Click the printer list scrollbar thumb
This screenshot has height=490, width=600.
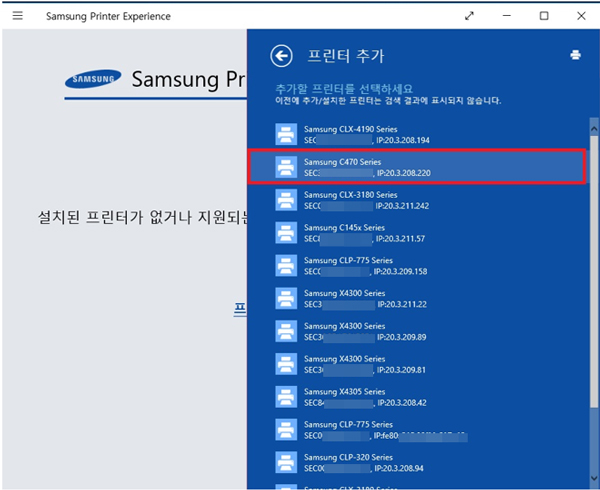(x=594, y=272)
